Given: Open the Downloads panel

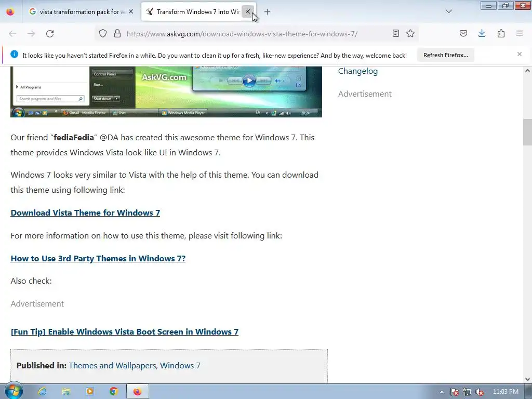Looking at the screenshot, I should tap(482, 33).
